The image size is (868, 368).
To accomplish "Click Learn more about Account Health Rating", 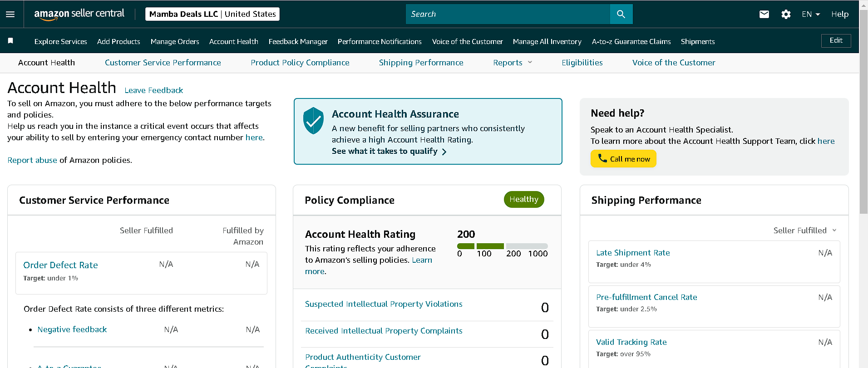I will pos(369,265).
